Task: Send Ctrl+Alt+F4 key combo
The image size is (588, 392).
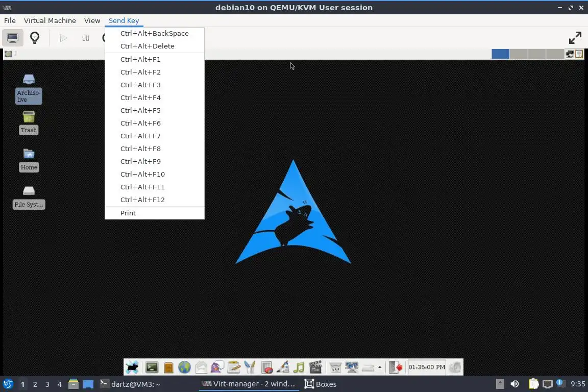Action: 155,97
